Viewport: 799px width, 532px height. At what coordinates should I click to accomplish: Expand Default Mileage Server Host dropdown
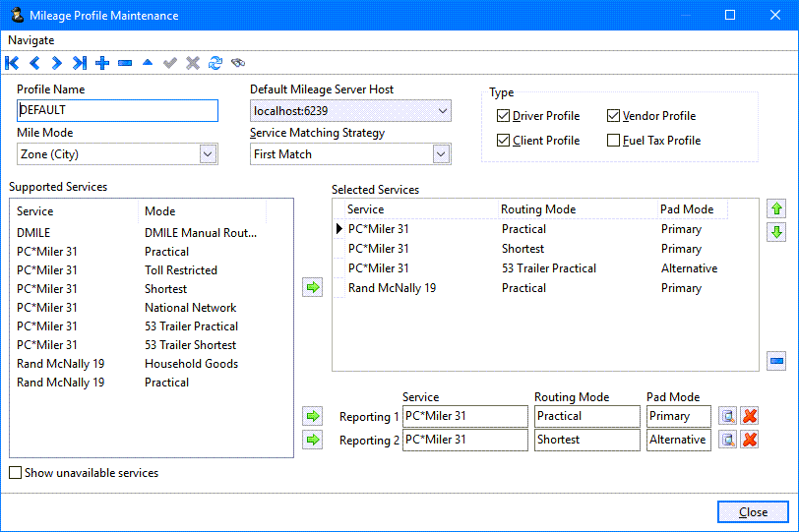pos(441,111)
